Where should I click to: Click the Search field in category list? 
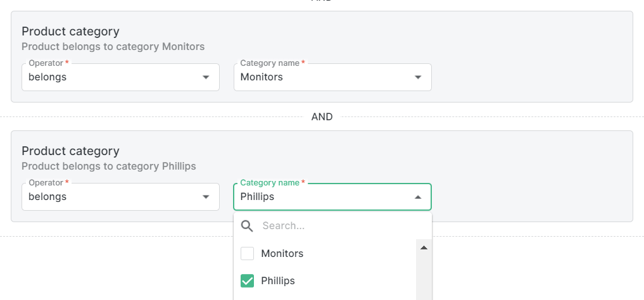(x=336, y=226)
